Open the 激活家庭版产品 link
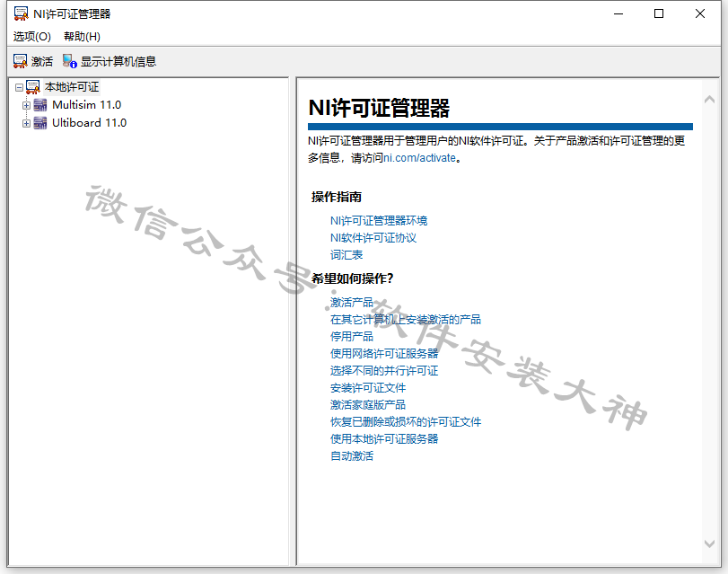This screenshot has height=574, width=728. pos(368,405)
